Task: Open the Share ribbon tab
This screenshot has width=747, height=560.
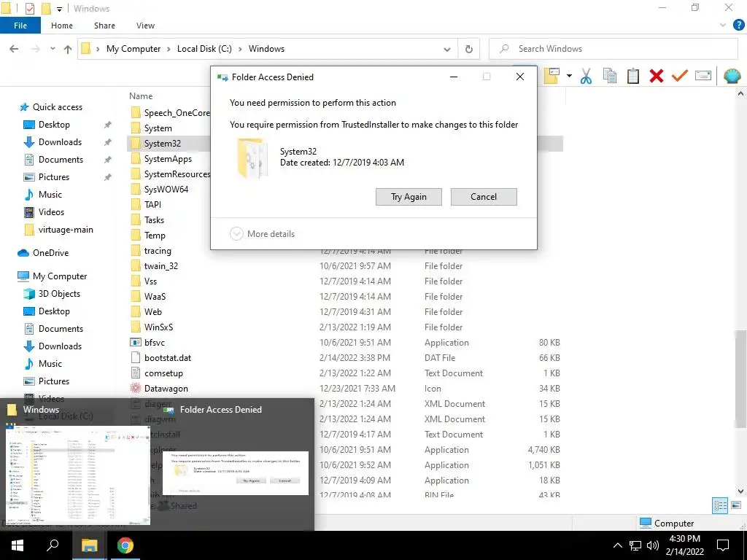Action: pyautogui.click(x=104, y=26)
